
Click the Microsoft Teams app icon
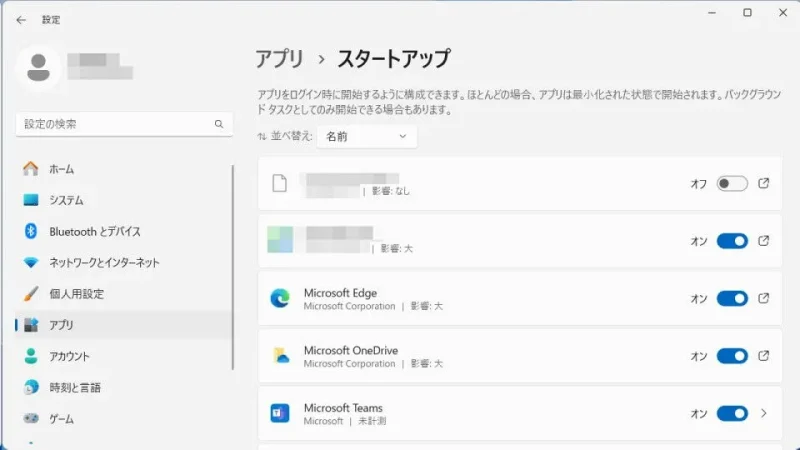280,414
